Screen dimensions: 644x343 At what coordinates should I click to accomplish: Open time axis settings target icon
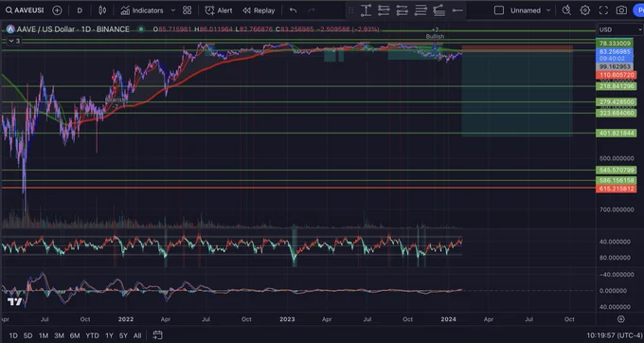point(621,319)
